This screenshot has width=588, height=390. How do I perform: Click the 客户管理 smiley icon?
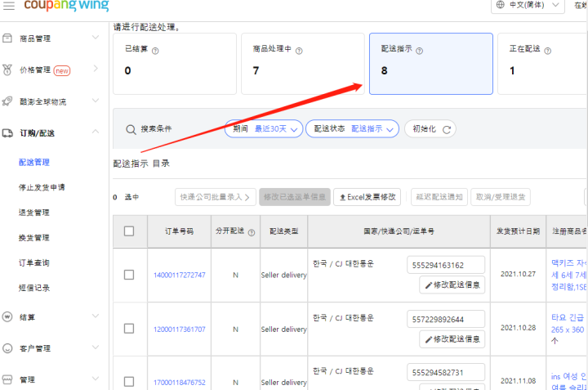point(7,348)
